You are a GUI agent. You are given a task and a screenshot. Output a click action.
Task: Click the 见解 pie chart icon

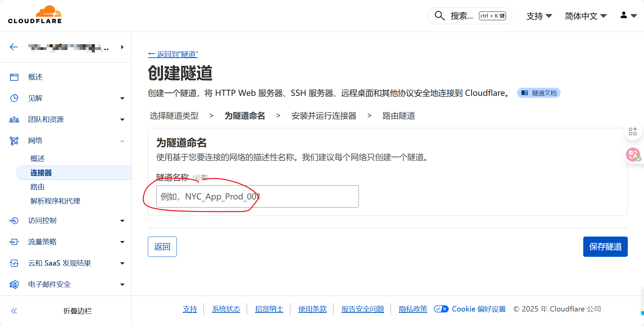[x=14, y=98]
